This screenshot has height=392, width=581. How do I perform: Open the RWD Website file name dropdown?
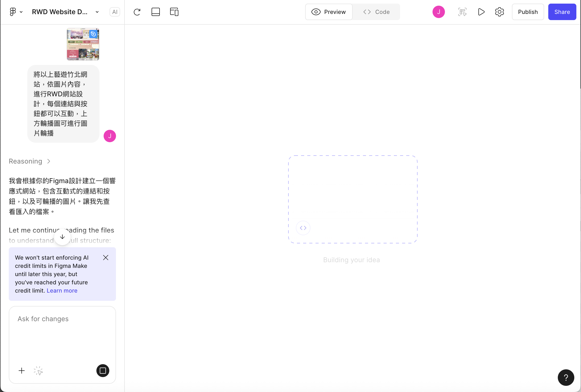click(97, 12)
